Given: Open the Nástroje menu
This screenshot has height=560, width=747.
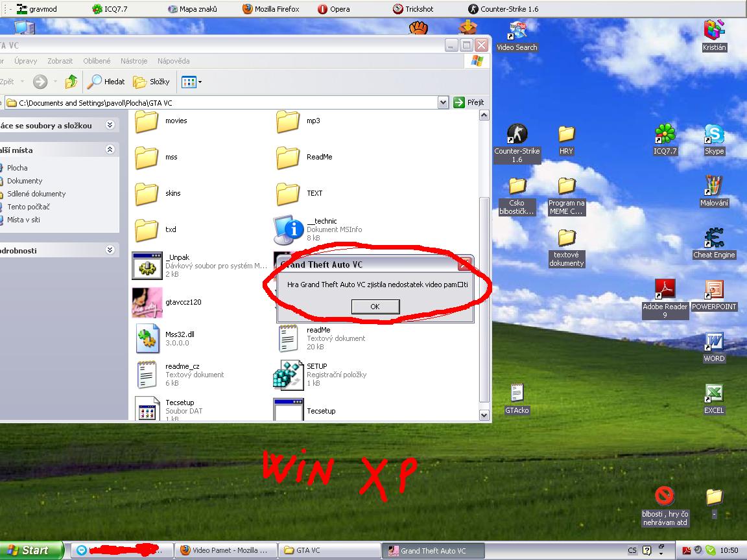Looking at the screenshot, I should [134, 61].
